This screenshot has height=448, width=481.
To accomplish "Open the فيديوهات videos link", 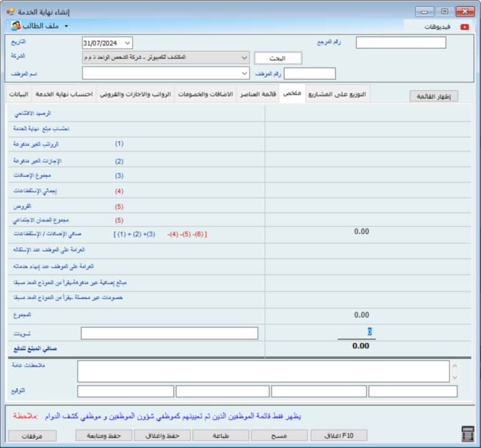I will pyautogui.click(x=437, y=27).
